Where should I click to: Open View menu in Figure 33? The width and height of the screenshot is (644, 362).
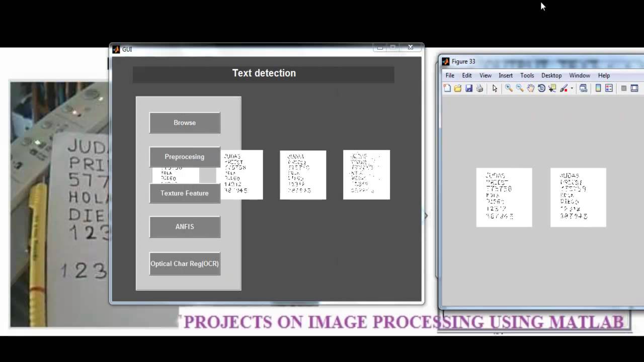486,75
